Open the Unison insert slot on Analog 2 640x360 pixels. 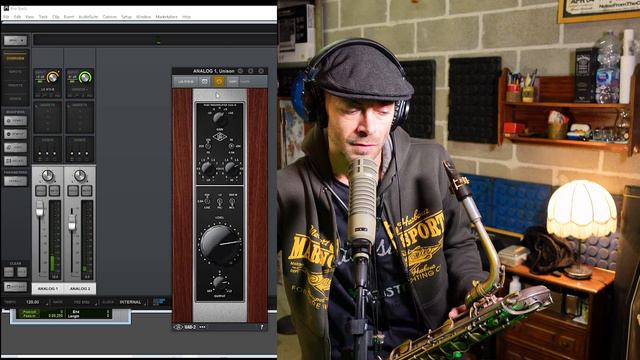(x=80, y=89)
